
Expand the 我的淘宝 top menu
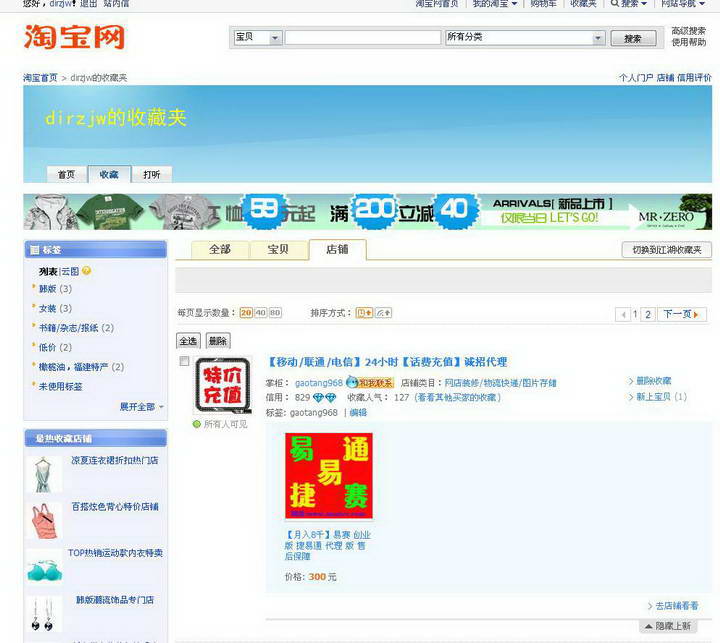[495, 4]
